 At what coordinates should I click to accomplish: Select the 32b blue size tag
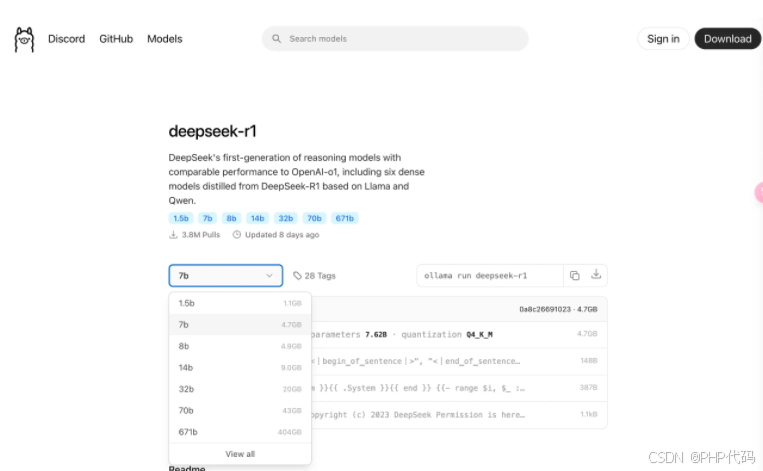point(286,218)
